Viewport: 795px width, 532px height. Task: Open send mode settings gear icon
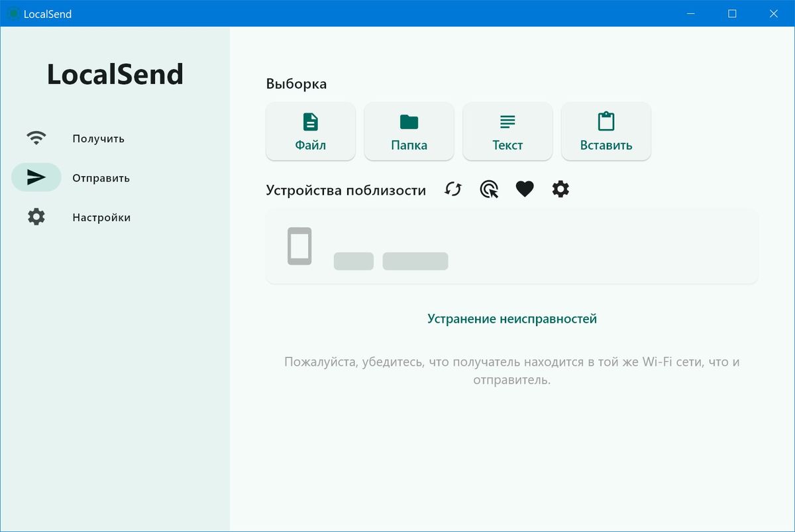(x=560, y=189)
